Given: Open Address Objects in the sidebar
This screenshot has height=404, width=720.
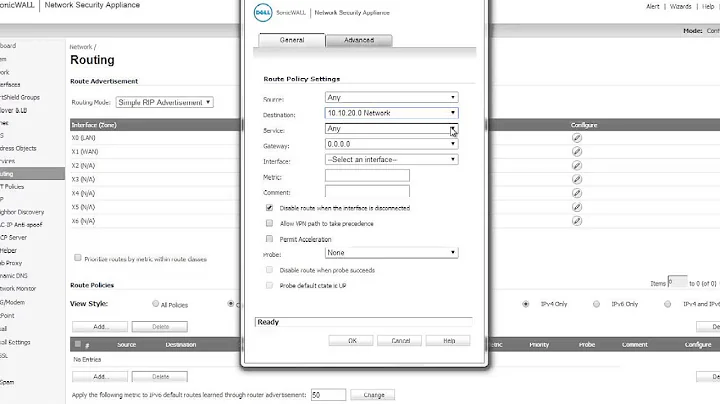Looking at the screenshot, I should click(x=18, y=148).
